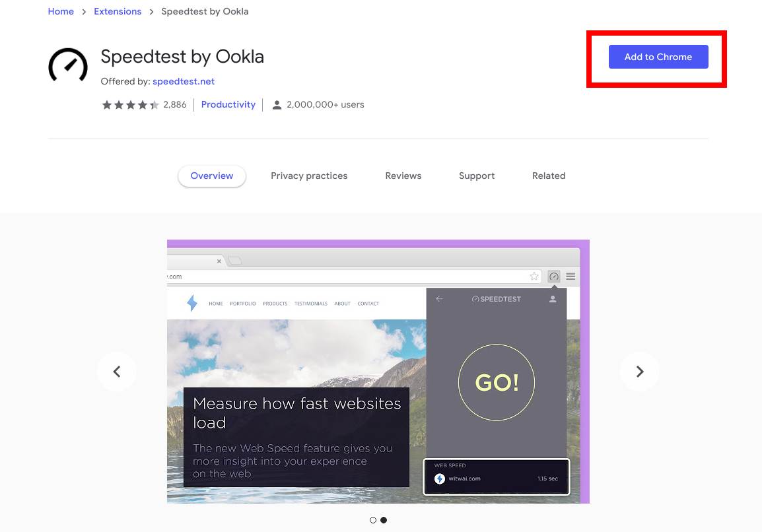Screen dimensions: 762x532
Task: Click the next screenshot carousel arrow
Action: [x=639, y=371]
